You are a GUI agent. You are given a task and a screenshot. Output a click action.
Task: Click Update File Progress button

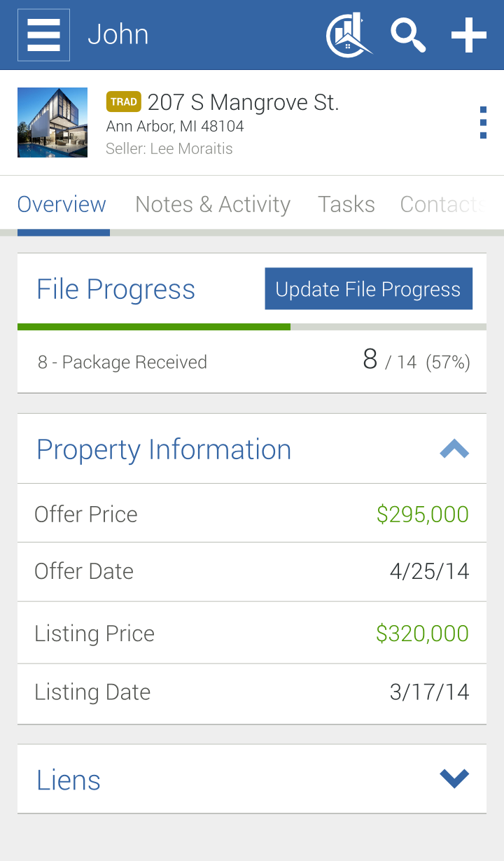click(368, 288)
